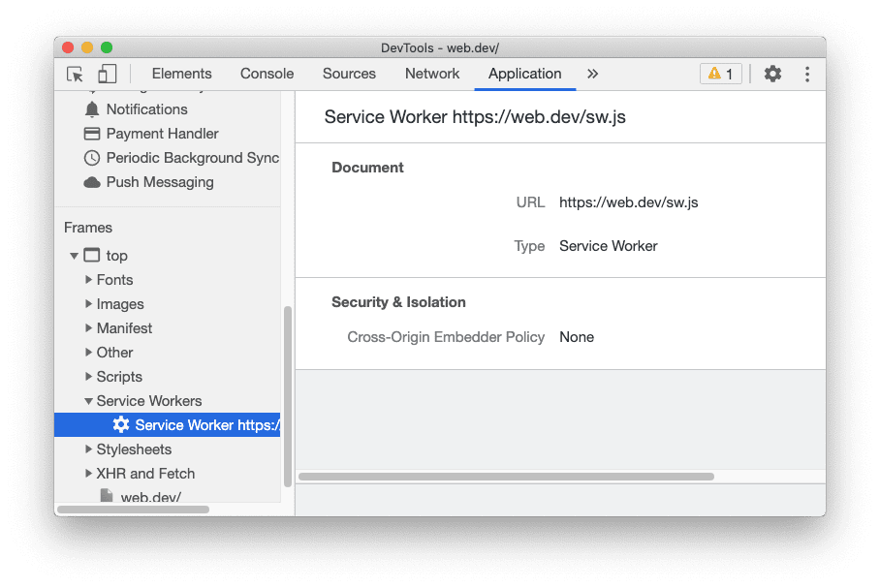
Task: Open the Network panel
Action: (431, 73)
